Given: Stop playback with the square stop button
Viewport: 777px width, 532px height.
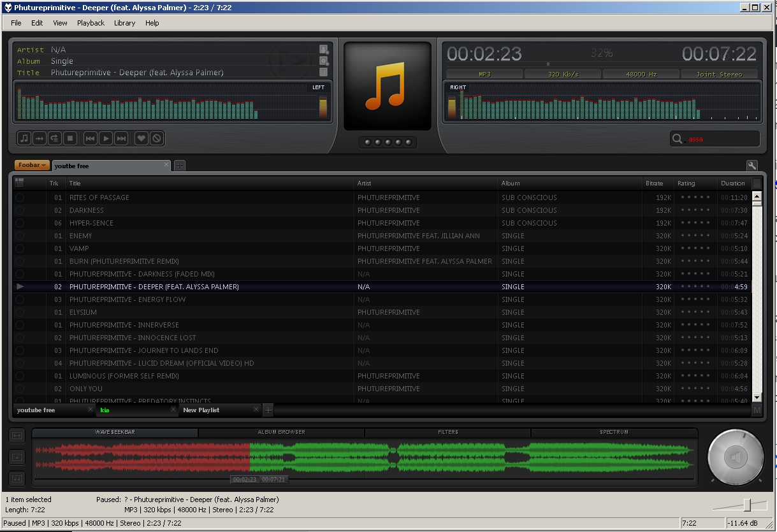Looking at the screenshot, I should (70, 138).
